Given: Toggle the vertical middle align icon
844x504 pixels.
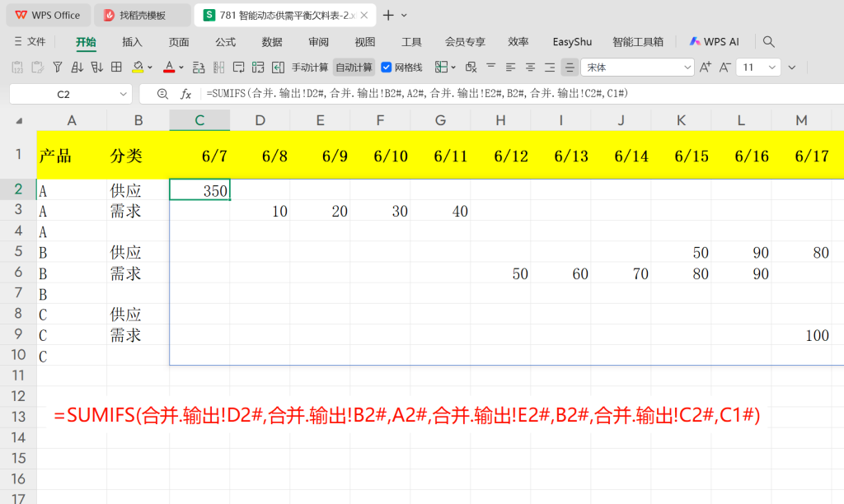Looking at the screenshot, I should 570,68.
